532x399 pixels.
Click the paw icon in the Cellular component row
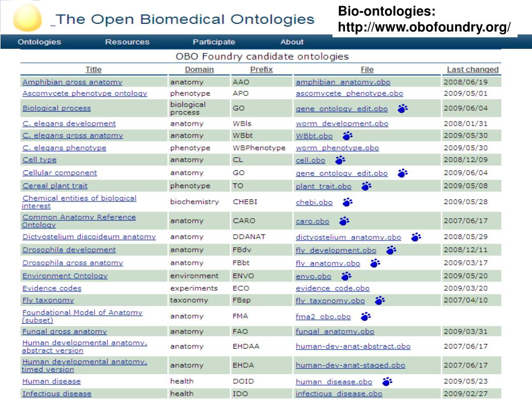[403, 173]
